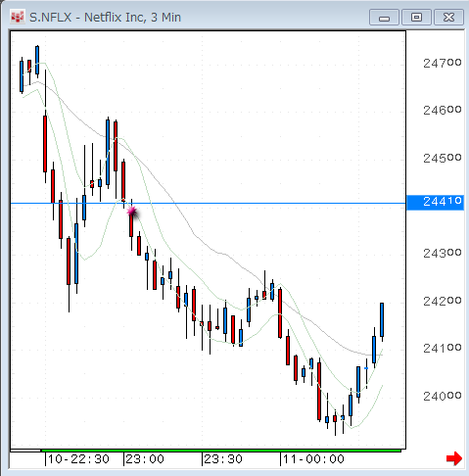Click the pink star trade marker on chart
The width and height of the screenshot is (469, 476).
click(132, 212)
